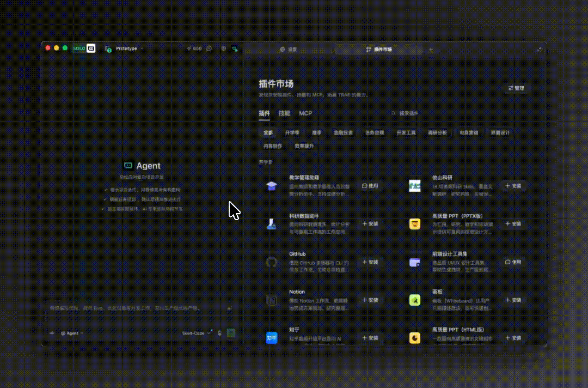The width and height of the screenshot is (588, 388).
Task: Click 使用 for 教学管理助理
Action: click(370, 186)
